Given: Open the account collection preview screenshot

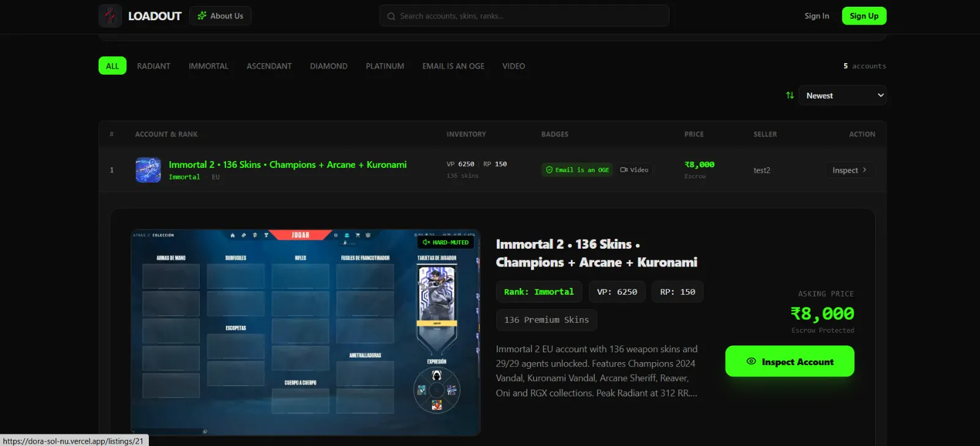Looking at the screenshot, I should pyautogui.click(x=305, y=332).
